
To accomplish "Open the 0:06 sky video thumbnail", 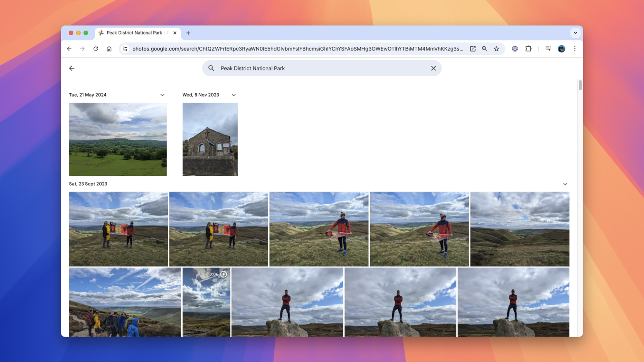I will click(x=206, y=302).
